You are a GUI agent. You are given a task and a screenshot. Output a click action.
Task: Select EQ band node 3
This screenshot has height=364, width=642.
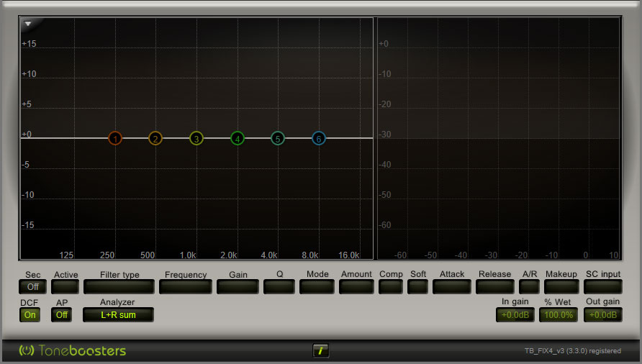(196, 138)
